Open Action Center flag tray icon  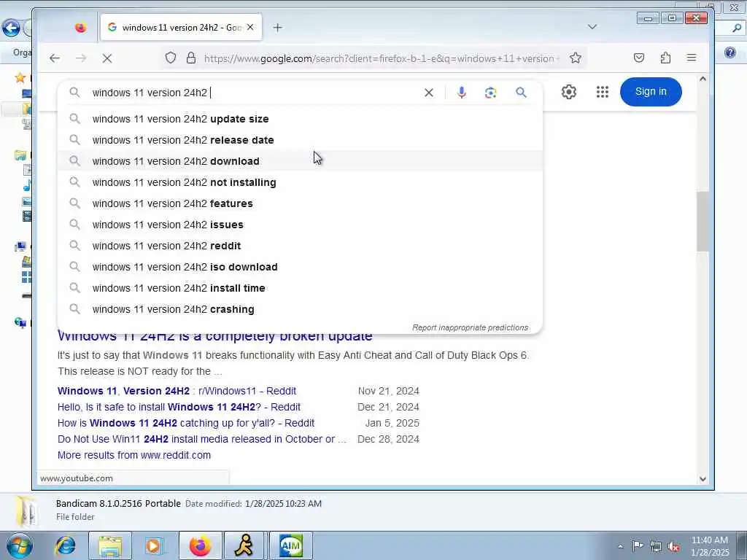(x=638, y=546)
